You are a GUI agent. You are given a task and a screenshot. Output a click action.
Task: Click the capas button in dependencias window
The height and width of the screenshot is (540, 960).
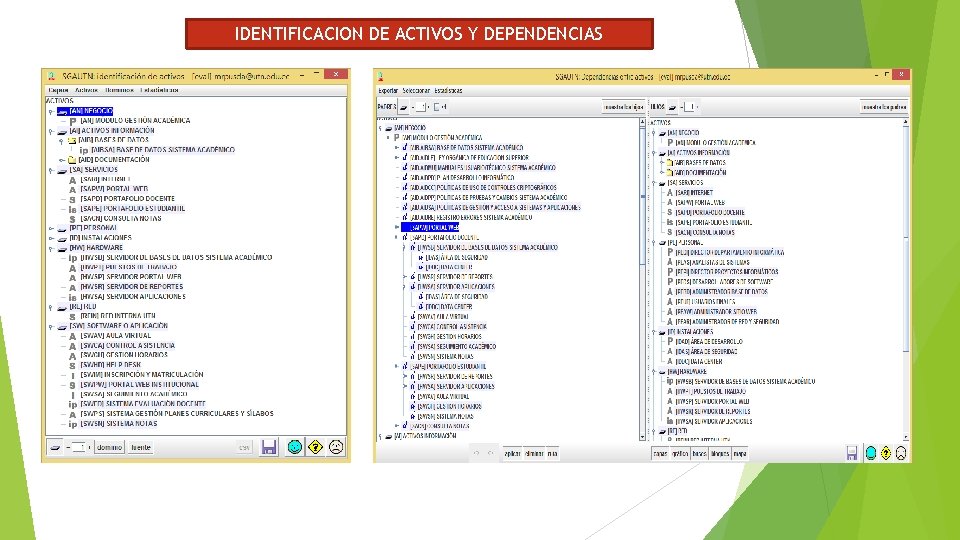click(x=660, y=454)
